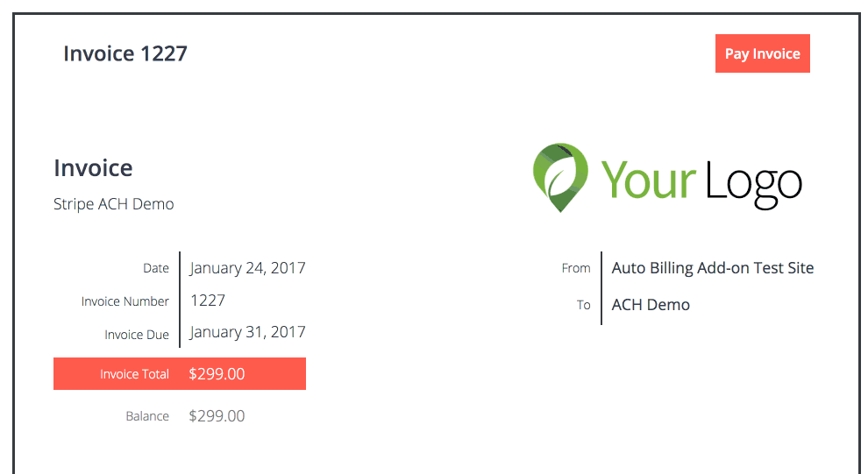
Task: Select the invoice date January 24, 2017
Action: pos(248,268)
